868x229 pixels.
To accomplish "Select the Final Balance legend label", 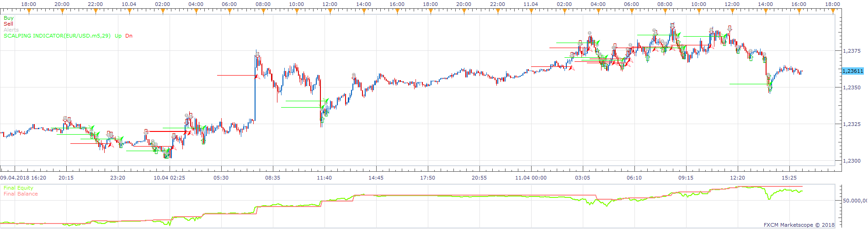I will [x=21, y=194].
